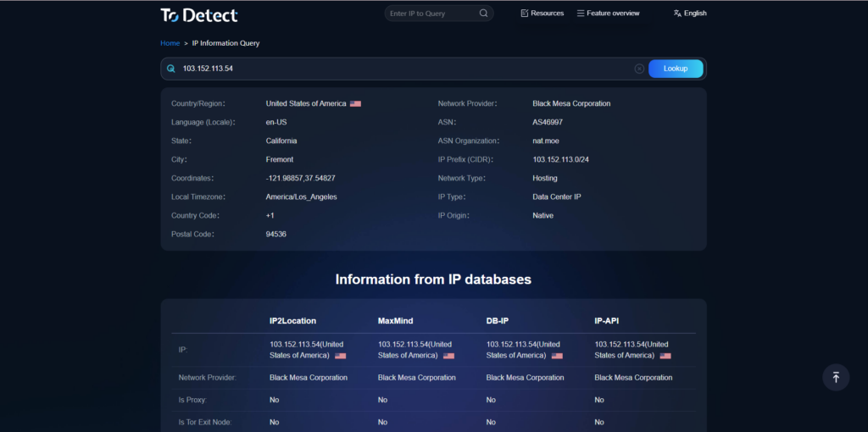Select the Hosting network type value
This screenshot has height=432, width=868.
[545, 178]
